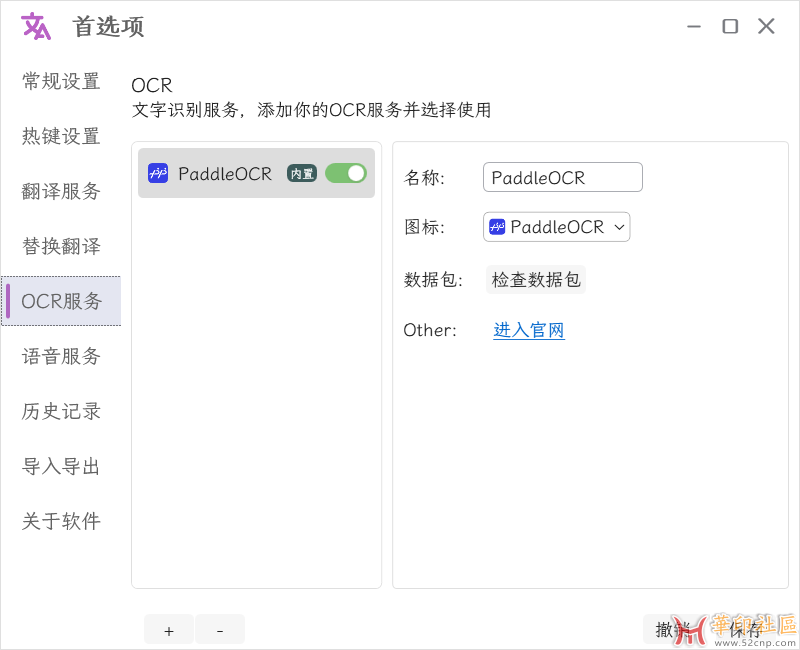The height and width of the screenshot is (650, 800).
Task: Switch to the OCR服务 section
Action: click(x=60, y=301)
